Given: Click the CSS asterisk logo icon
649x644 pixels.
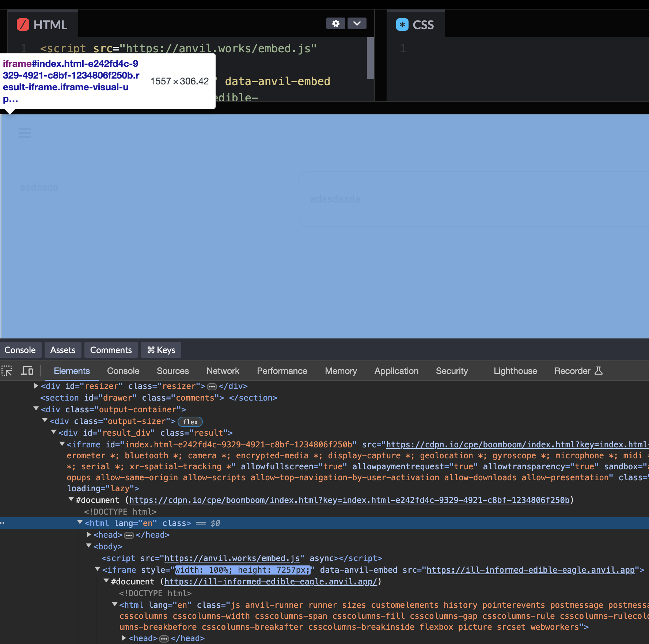Looking at the screenshot, I should [x=402, y=25].
